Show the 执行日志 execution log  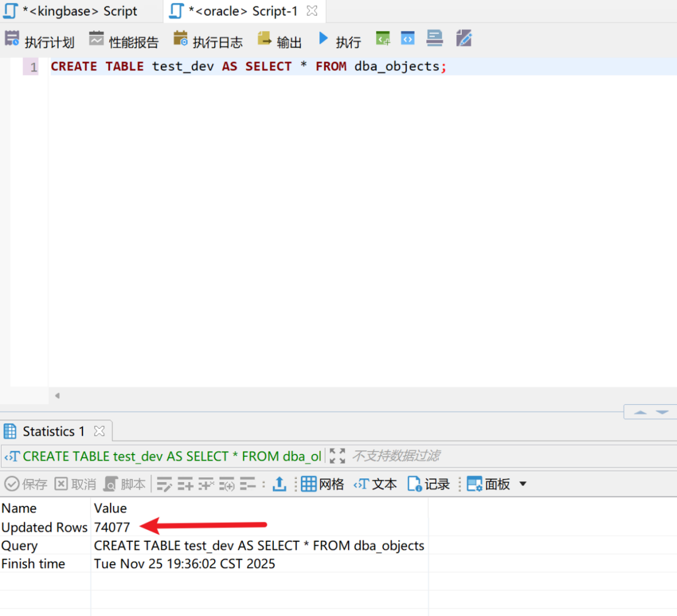(x=207, y=41)
